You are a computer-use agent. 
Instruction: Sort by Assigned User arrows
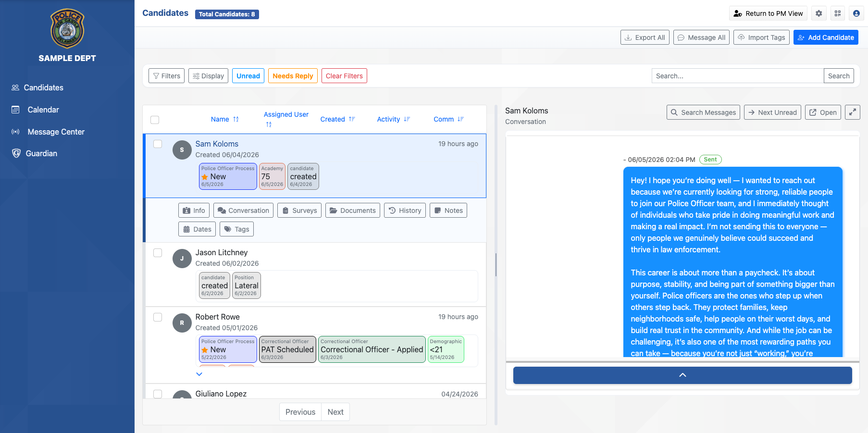[x=269, y=124]
